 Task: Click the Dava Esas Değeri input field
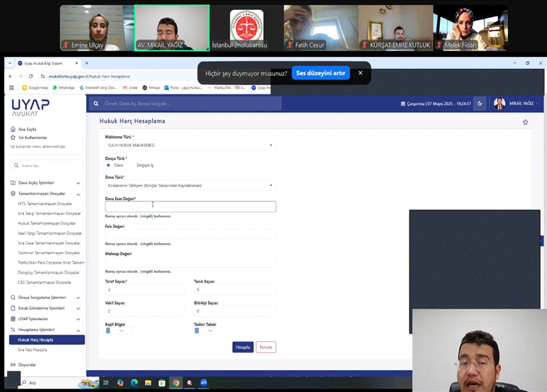tap(190, 207)
